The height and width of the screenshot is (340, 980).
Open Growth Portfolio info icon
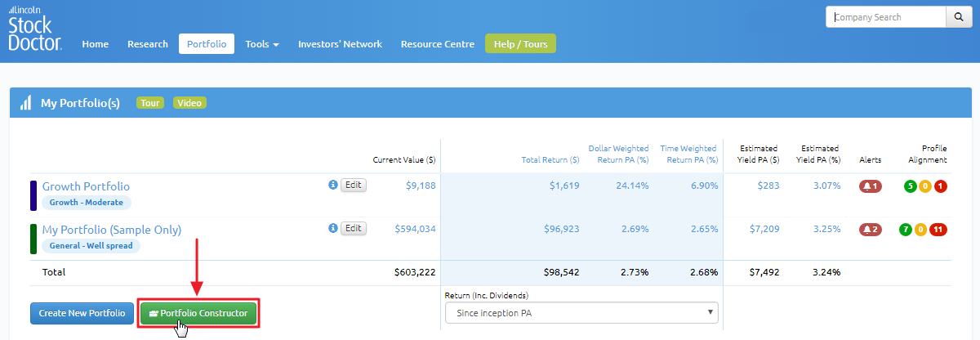332,185
